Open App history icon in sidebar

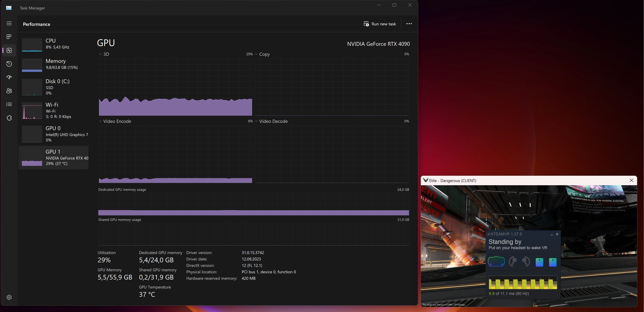coord(9,64)
